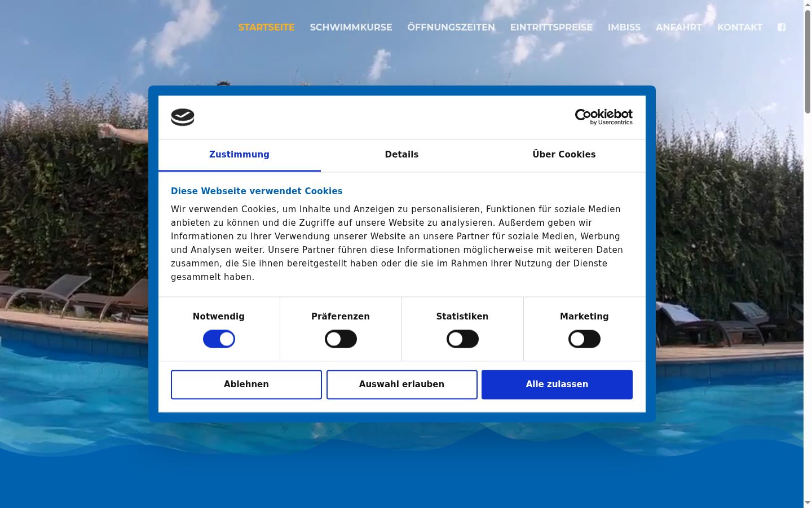Enable the Marketing cookie switch

click(584, 339)
